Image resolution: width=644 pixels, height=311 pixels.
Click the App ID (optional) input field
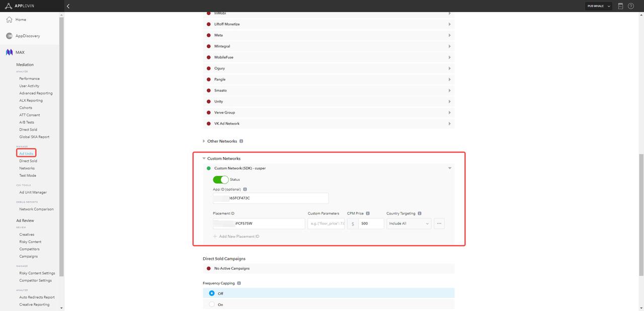tap(271, 198)
